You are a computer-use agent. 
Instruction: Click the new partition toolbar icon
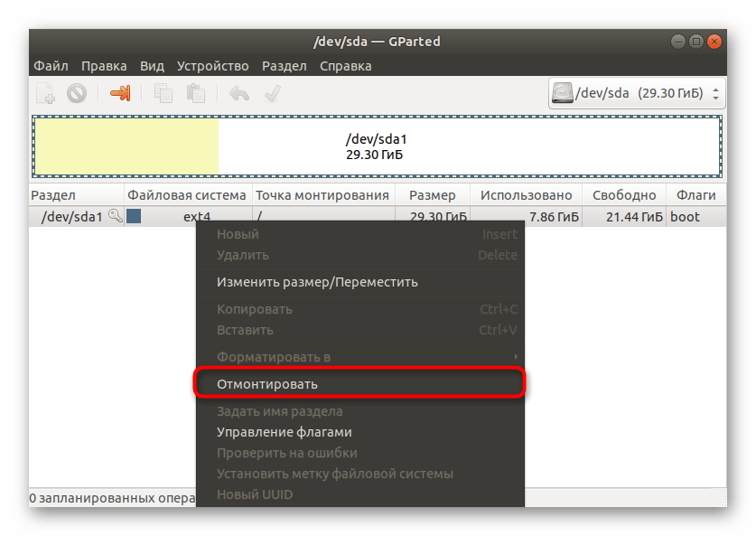45,93
